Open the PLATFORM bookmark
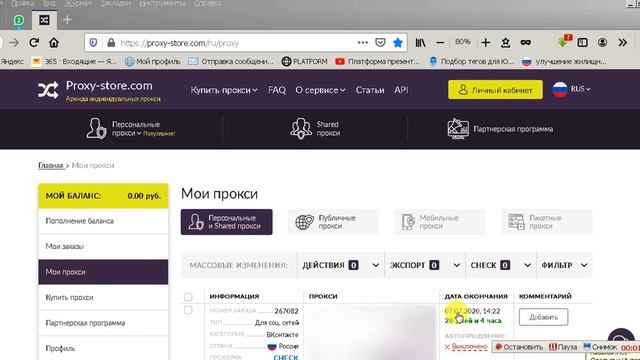640x360 pixels. pos(304,61)
